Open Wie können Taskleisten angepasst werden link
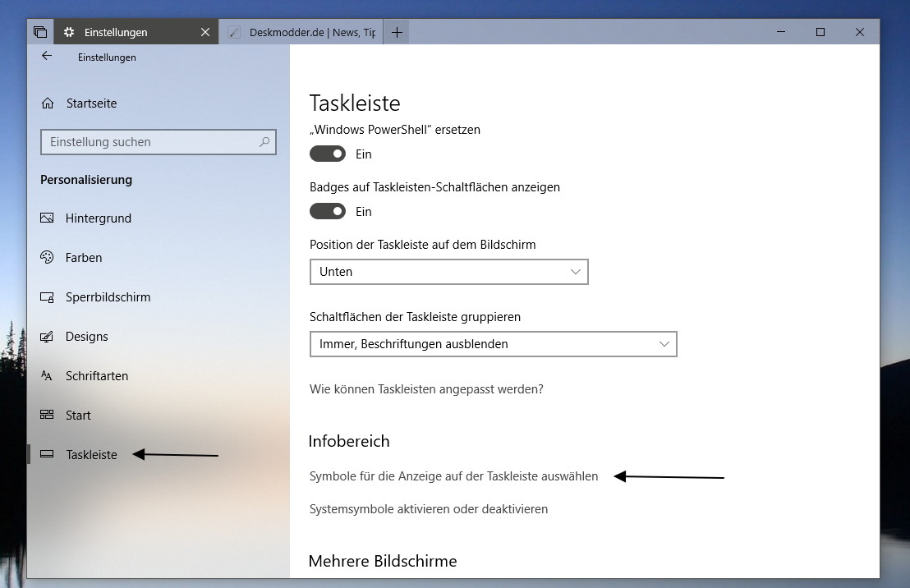Screen dimensions: 910x588 pyautogui.click(x=426, y=389)
